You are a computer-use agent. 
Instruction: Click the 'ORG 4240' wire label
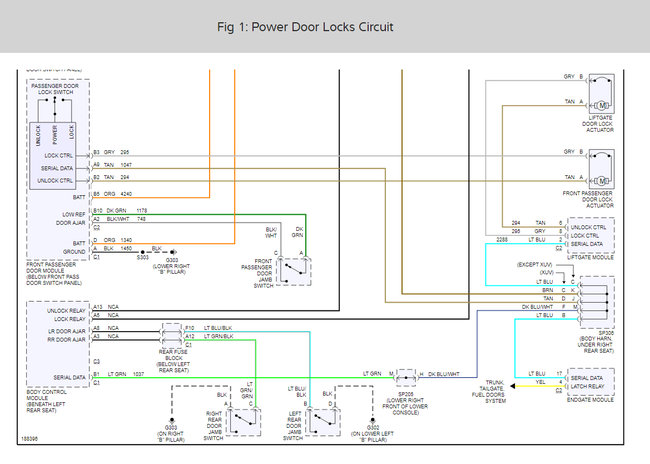(x=118, y=194)
